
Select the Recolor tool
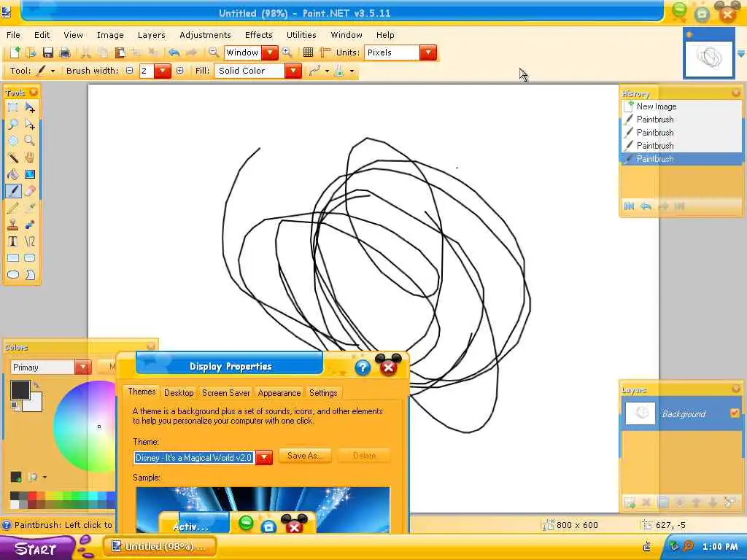[30, 225]
